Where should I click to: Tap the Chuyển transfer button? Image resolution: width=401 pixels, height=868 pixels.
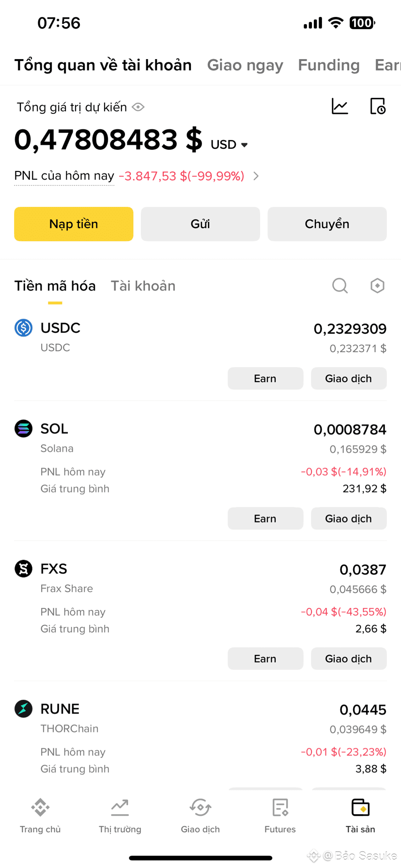tap(327, 224)
